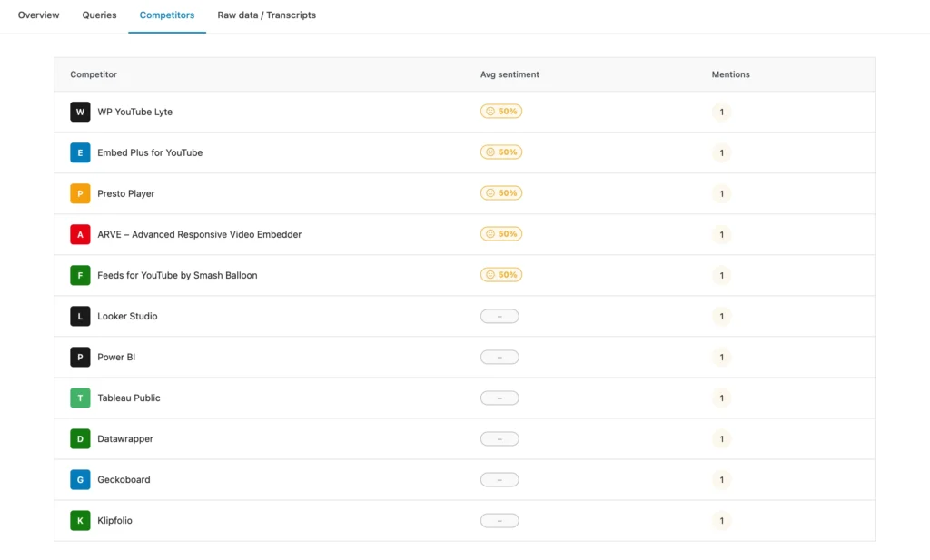This screenshot has width=930, height=560.
Task: Click Geckoboard empty sentiment pill
Action: [x=500, y=480]
